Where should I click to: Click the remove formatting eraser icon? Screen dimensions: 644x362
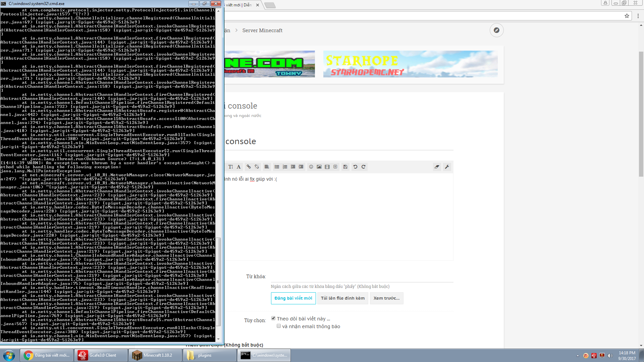pos(437,167)
